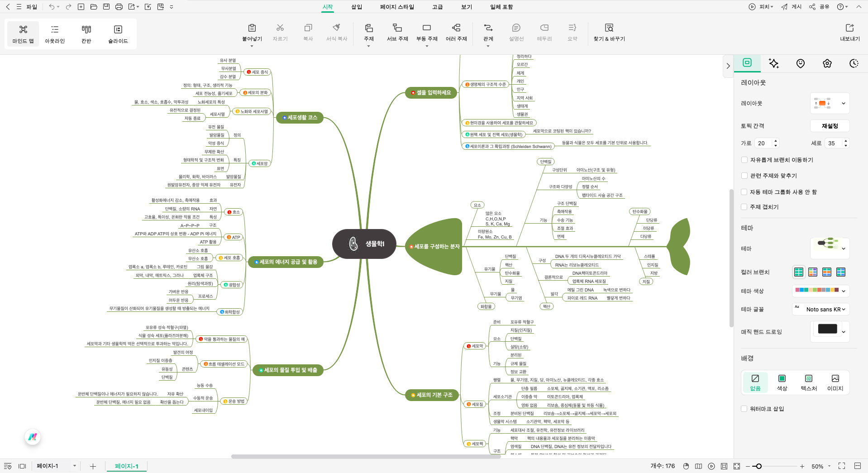This screenshot has width=868, height=473.
Task: Toggle the 주제 겹치기 checkbox
Action: point(744,207)
